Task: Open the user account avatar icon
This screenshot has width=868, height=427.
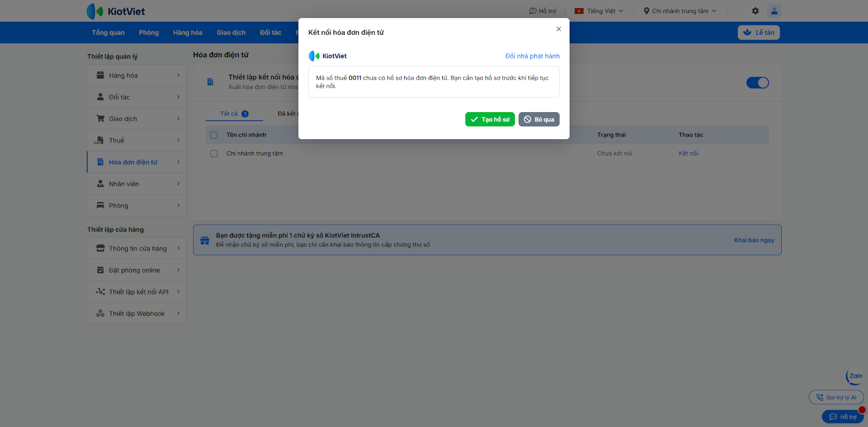Action: (774, 11)
